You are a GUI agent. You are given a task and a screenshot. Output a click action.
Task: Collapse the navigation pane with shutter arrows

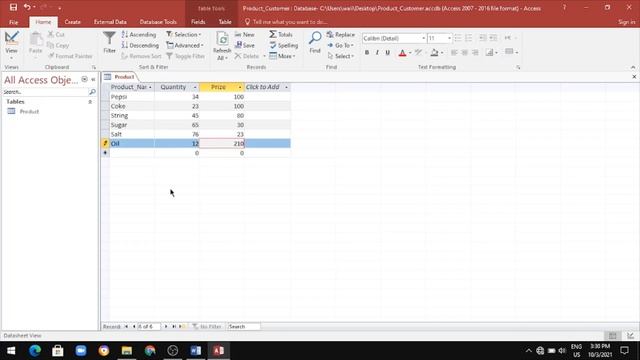93,80
